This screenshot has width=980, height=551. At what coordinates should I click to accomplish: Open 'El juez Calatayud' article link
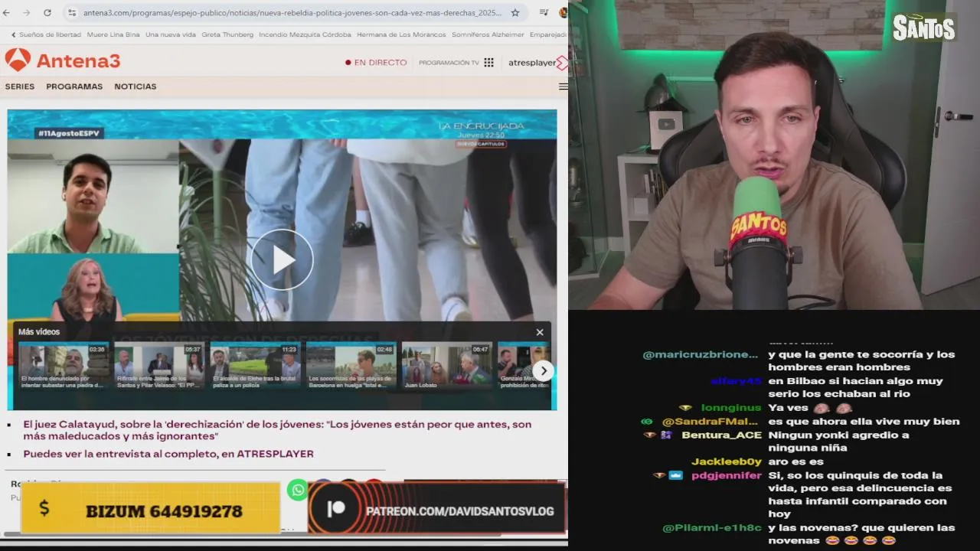coord(277,430)
